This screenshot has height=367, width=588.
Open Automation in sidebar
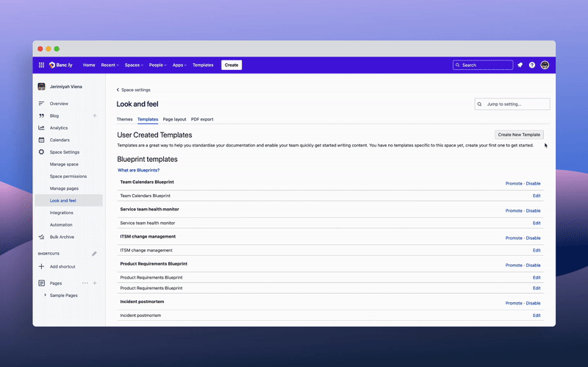point(61,225)
